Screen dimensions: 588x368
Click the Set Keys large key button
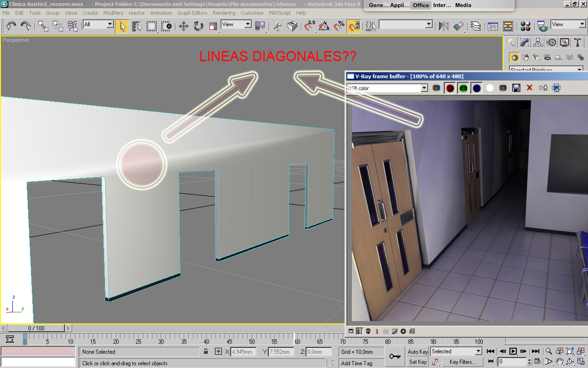395,356
